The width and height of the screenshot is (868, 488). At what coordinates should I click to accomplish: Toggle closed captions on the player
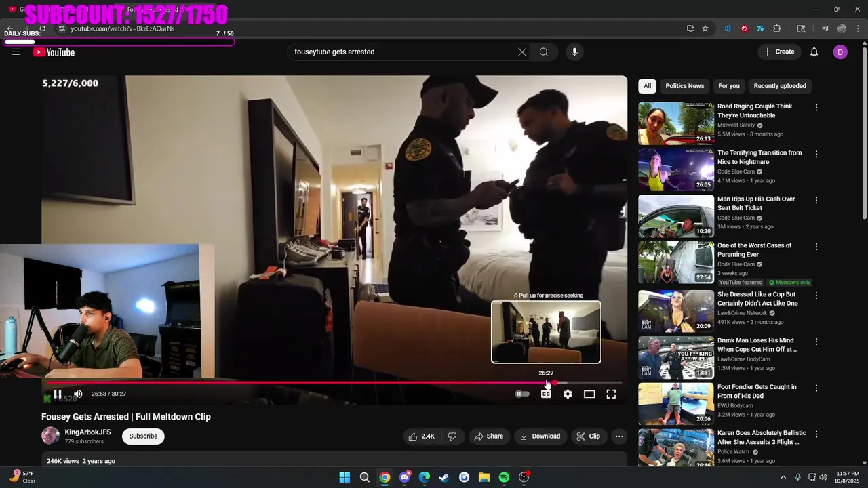tap(546, 394)
